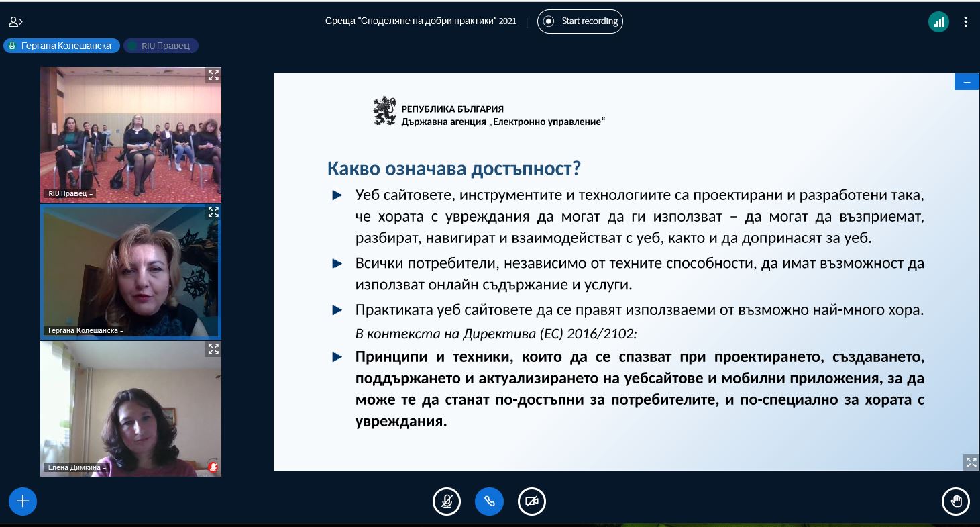This screenshot has width=980, height=527.
Task: Toggle the microphone mute button
Action: 447,501
